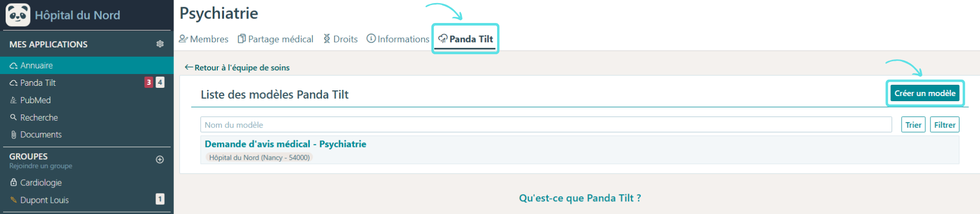Open the Filtrer filter options
The height and width of the screenshot is (214, 980).
point(944,125)
